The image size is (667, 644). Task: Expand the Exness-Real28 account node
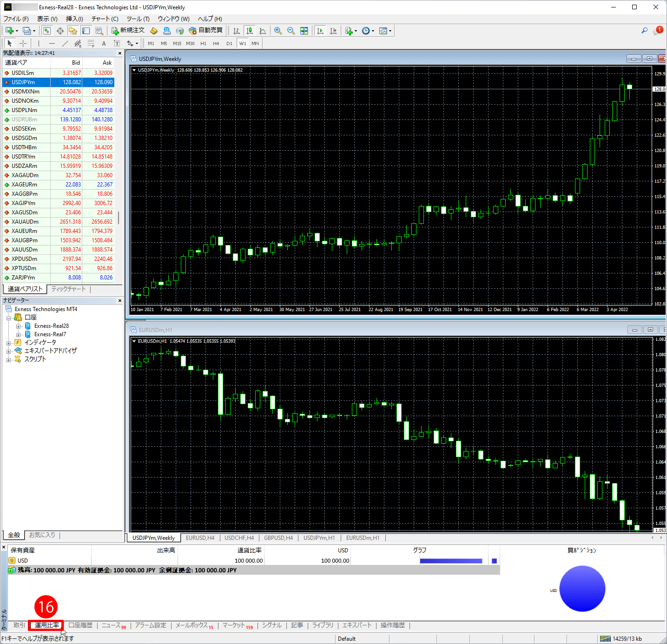[19, 326]
